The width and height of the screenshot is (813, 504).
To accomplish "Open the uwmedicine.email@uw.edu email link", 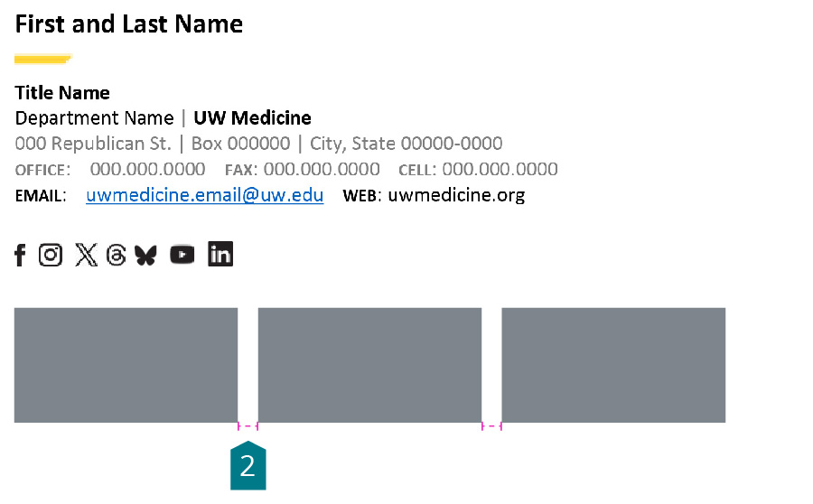I will click(205, 195).
